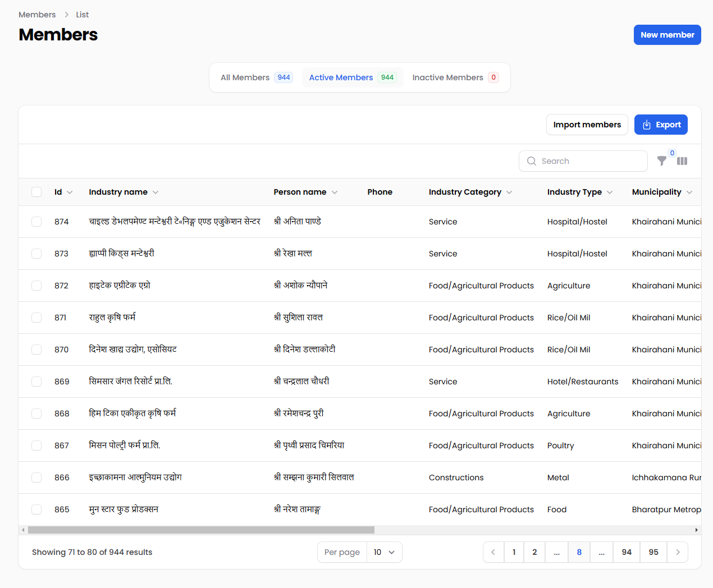The width and height of the screenshot is (713, 588).
Task: Expand Industry Category column sort
Action: point(509,192)
